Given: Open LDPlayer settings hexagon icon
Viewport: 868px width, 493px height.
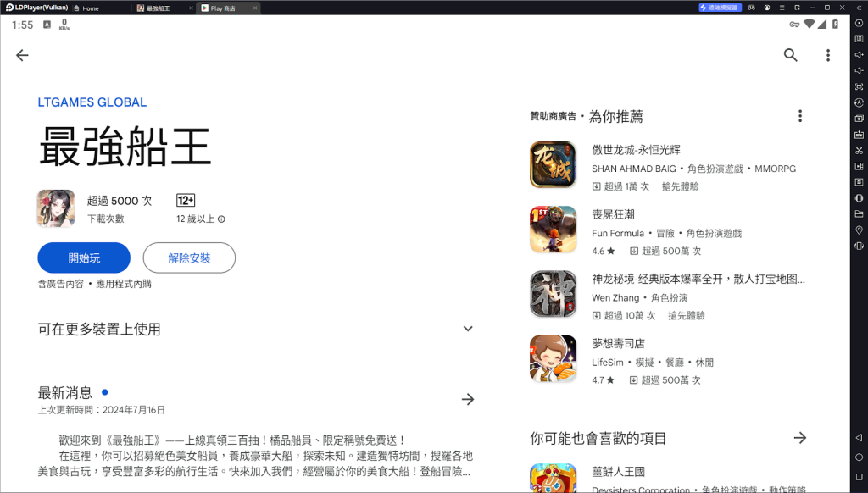Looking at the screenshot, I should (859, 23).
